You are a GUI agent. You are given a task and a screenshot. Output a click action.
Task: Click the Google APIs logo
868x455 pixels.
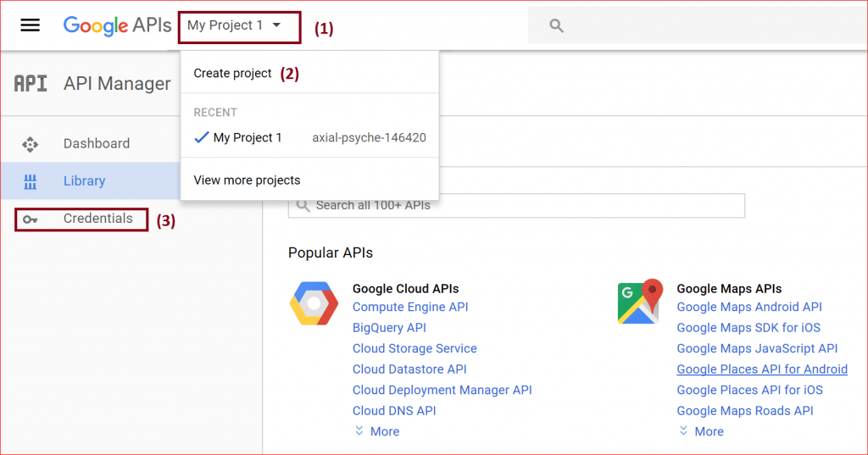pyautogui.click(x=117, y=25)
